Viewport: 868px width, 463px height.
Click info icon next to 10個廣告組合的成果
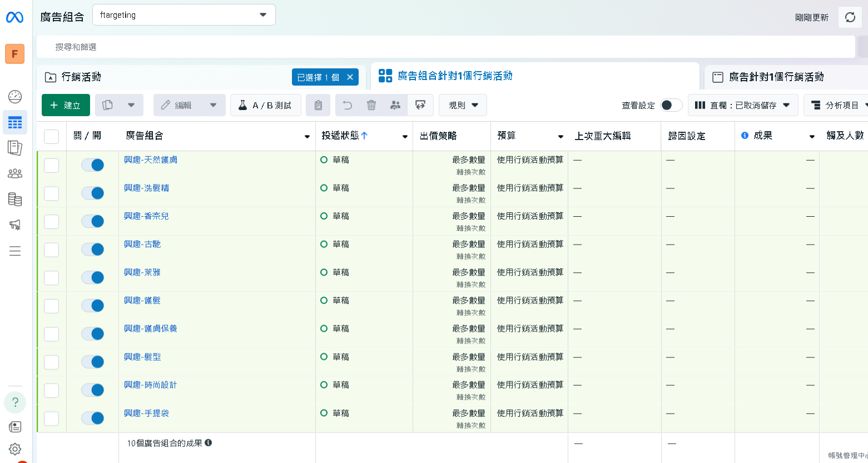pyautogui.click(x=209, y=443)
